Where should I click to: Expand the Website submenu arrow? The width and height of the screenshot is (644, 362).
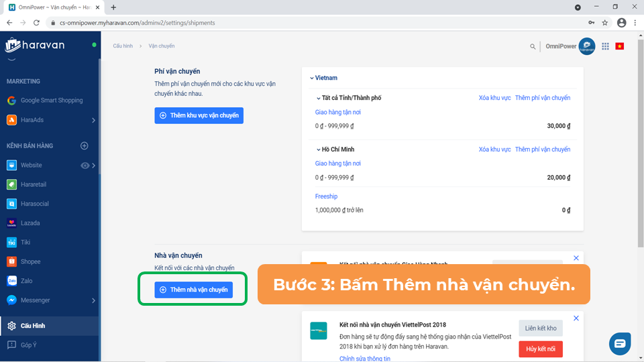pyautogui.click(x=94, y=166)
